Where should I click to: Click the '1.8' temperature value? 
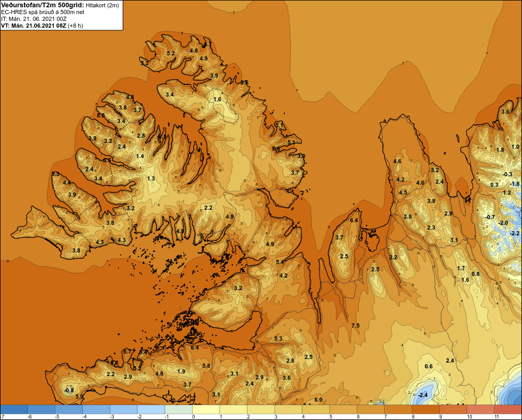pos(500,149)
